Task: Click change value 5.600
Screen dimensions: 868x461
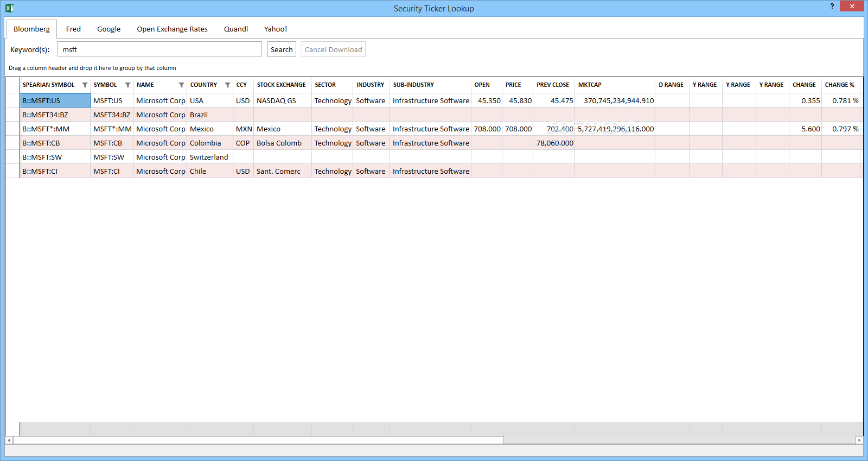Action: coord(805,129)
